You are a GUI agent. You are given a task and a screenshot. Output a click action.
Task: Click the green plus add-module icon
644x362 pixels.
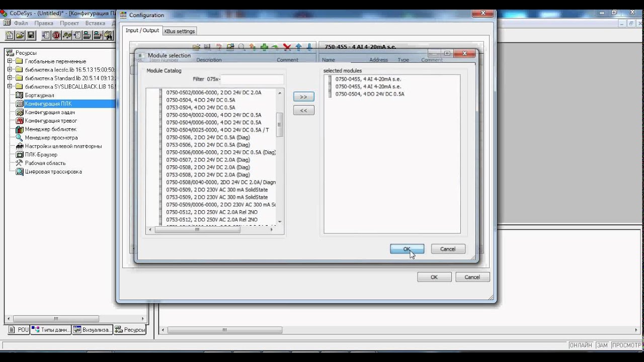pos(264,47)
